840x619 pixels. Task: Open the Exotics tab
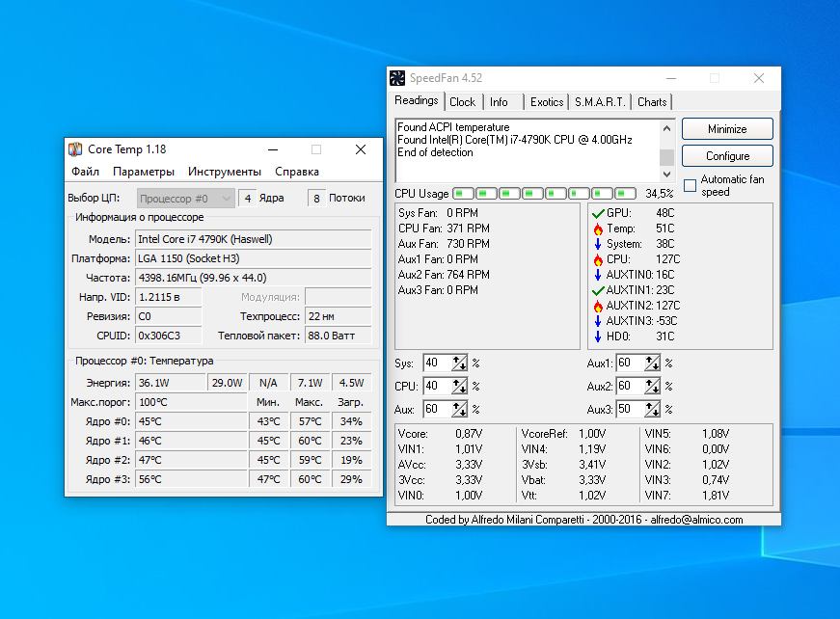(x=547, y=102)
